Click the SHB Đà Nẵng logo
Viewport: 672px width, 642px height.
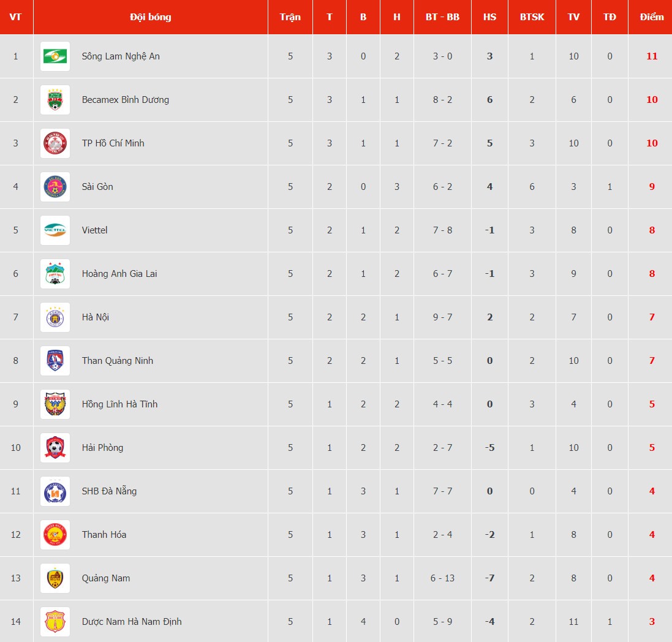[55, 491]
